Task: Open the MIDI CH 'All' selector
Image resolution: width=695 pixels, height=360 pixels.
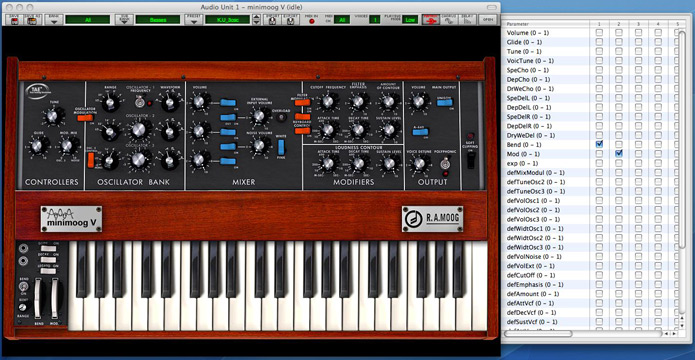Action: 342,20
